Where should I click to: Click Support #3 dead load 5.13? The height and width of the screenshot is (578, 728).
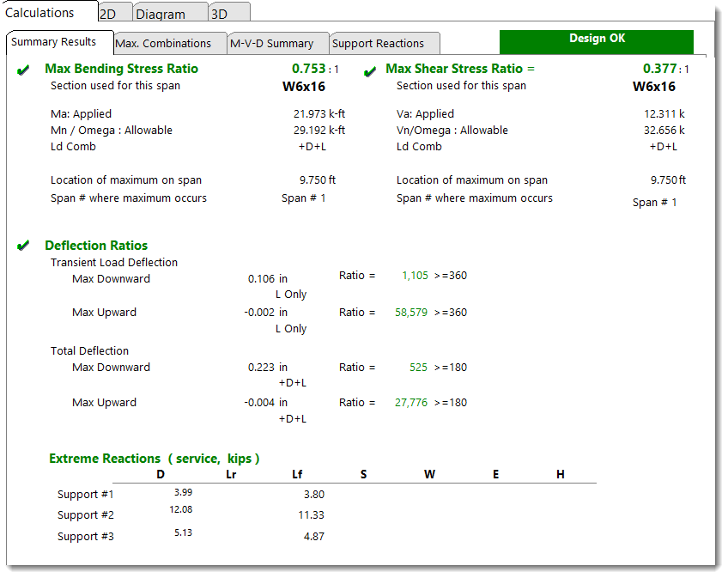tap(184, 533)
